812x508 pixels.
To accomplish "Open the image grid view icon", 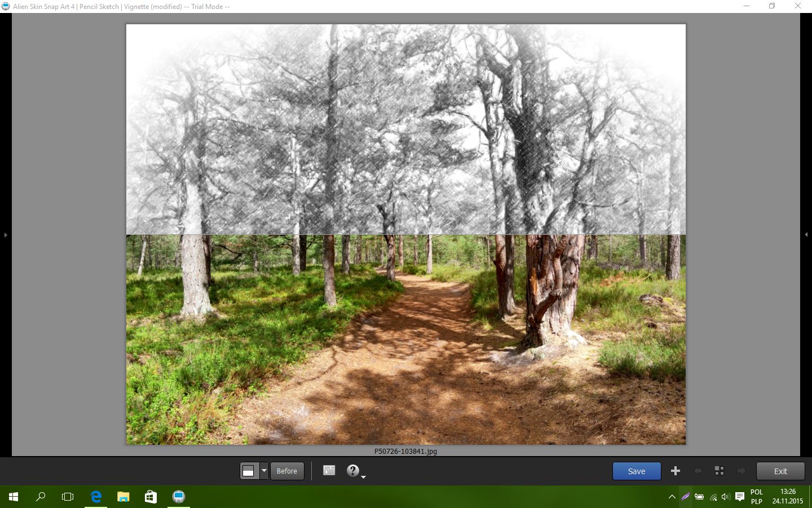I will point(719,471).
